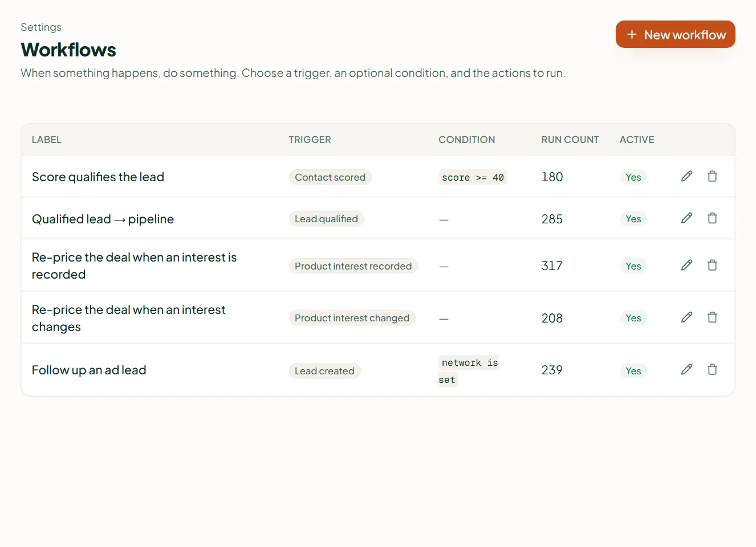756x547 pixels.
Task: Select the 'Product interest changed' trigger tag
Action: (352, 318)
